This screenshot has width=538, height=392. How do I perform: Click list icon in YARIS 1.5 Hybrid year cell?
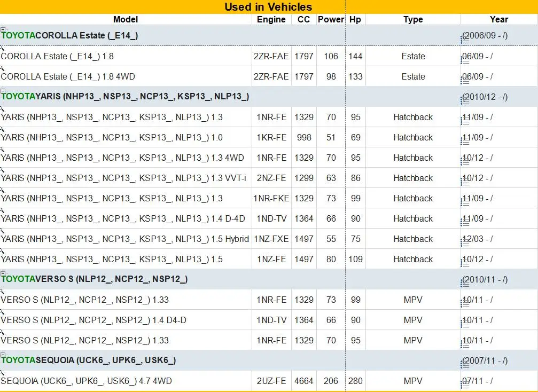tap(465, 244)
